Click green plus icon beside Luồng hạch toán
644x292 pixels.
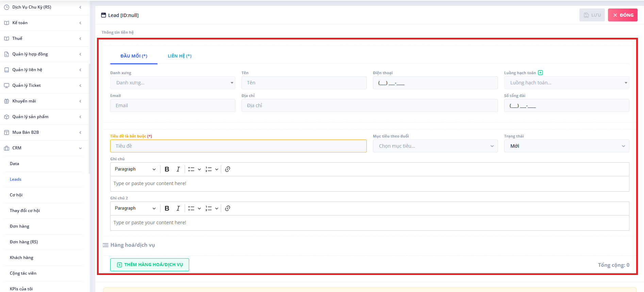(540, 72)
